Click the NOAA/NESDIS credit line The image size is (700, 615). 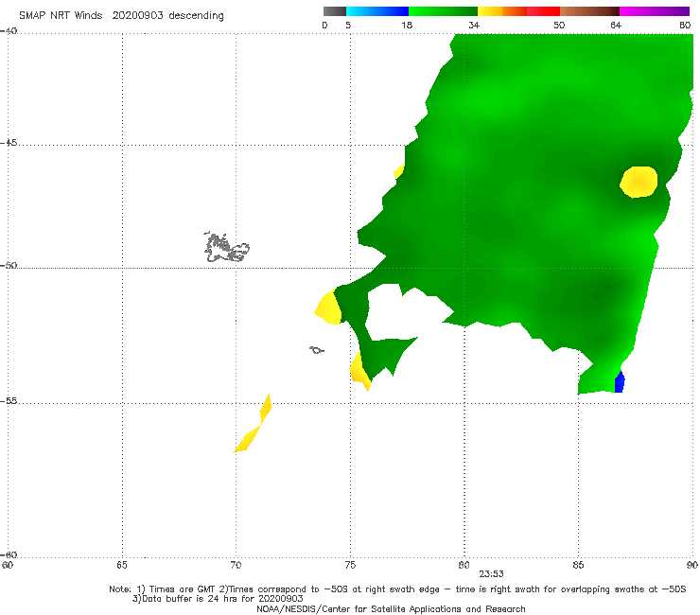[x=391, y=608]
